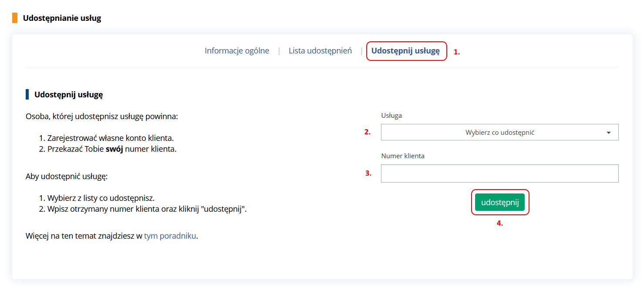Open the 'Wybierz co udostępnić' dropdown
This screenshot has height=293, width=644.
(499, 133)
